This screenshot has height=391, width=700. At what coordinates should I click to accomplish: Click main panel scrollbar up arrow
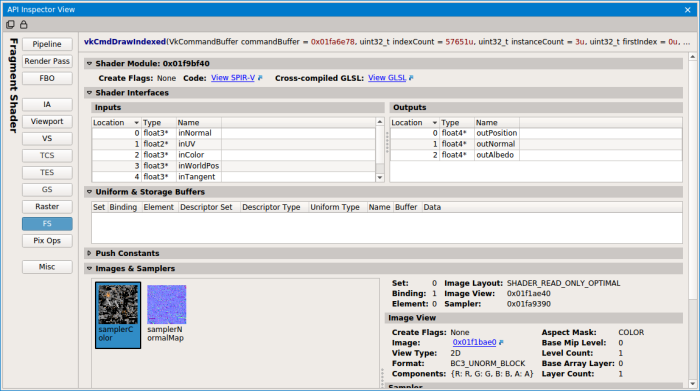[692, 57]
